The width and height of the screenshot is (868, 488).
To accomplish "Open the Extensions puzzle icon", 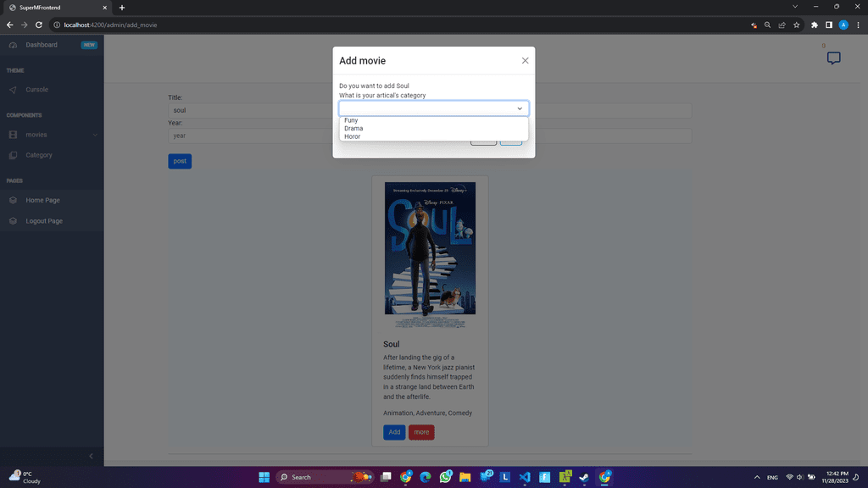I will click(815, 25).
